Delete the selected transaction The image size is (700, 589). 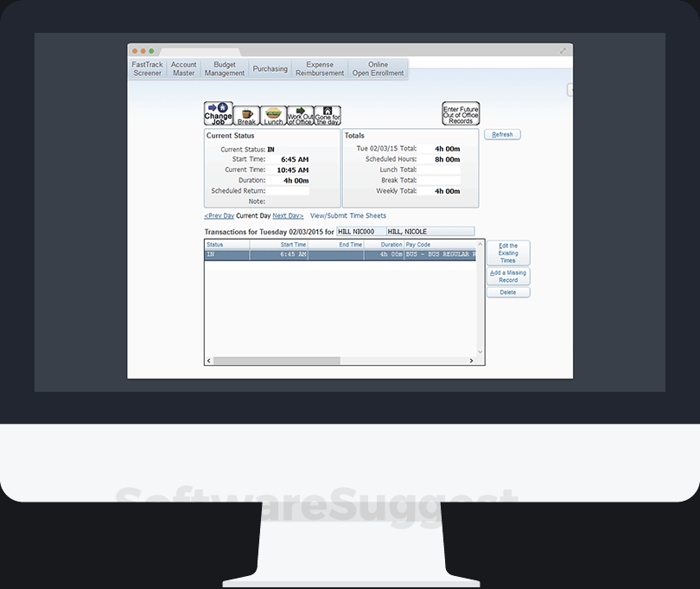click(x=507, y=291)
